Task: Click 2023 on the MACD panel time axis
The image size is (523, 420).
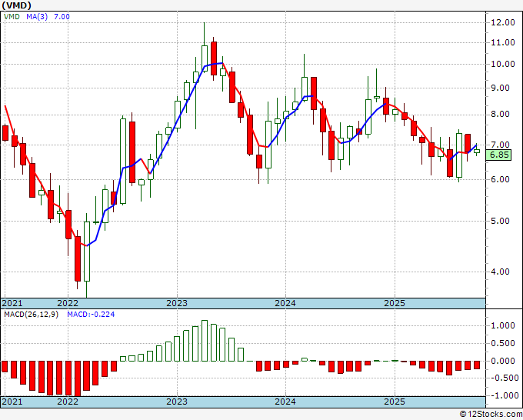Action: point(177,402)
